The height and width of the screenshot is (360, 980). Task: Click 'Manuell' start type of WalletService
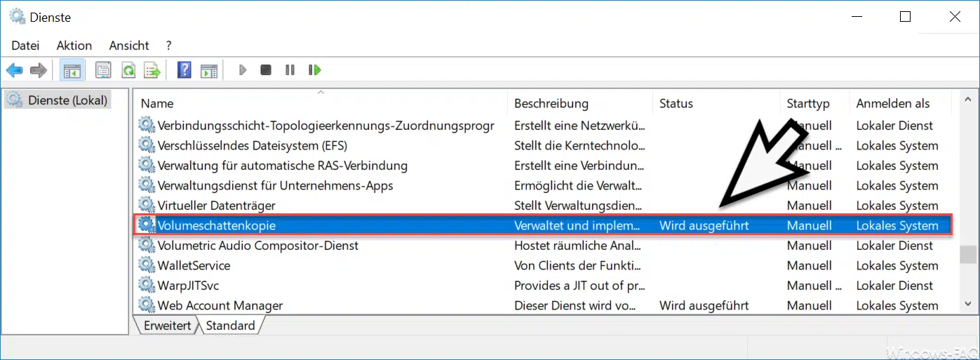pos(810,265)
